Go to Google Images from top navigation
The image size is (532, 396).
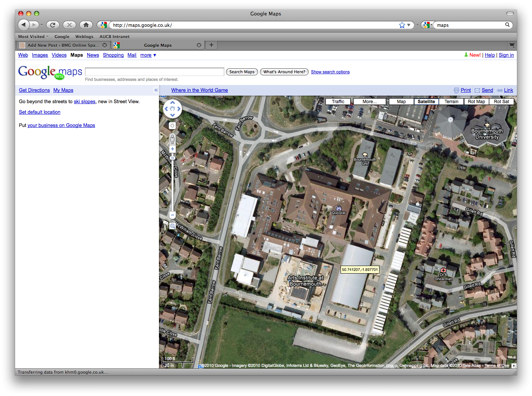point(40,55)
